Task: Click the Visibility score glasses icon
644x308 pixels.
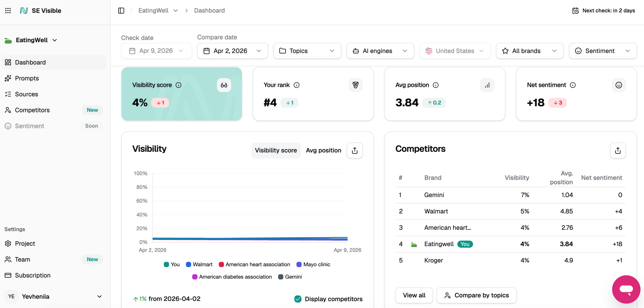Action: tap(224, 85)
